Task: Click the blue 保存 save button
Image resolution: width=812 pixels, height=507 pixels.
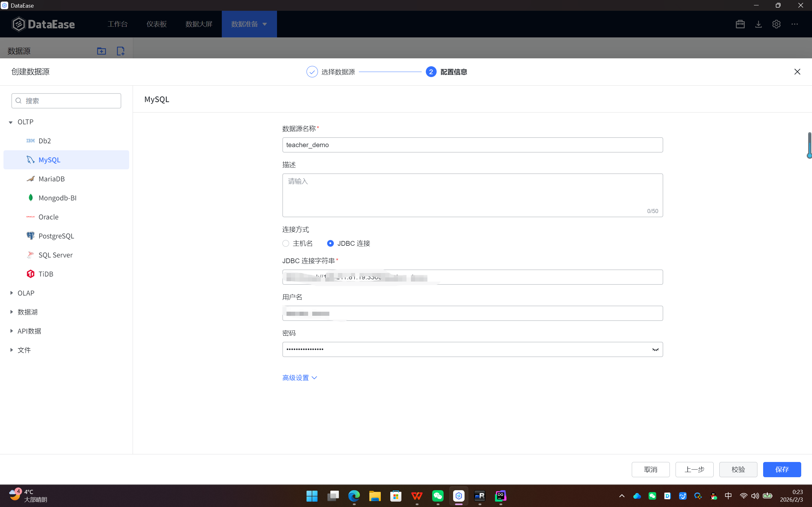Action: coord(782,470)
